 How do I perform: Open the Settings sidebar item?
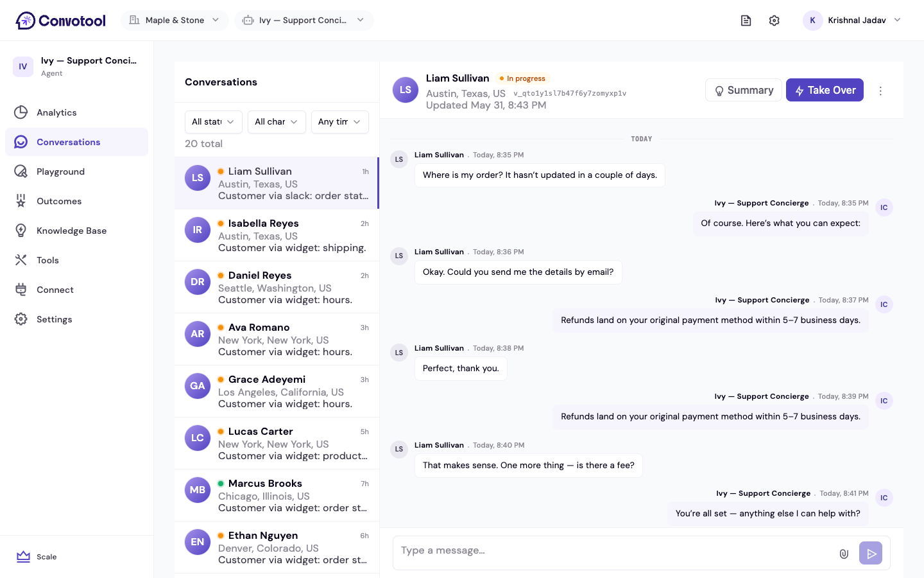tap(77, 319)
